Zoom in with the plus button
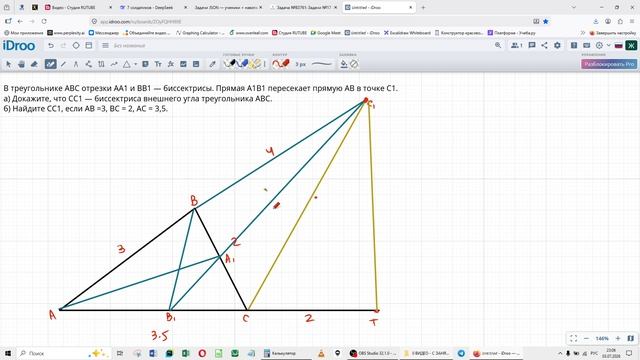This screenshot has width=640, height=360. pyautogui.click(x=618, y=338)
